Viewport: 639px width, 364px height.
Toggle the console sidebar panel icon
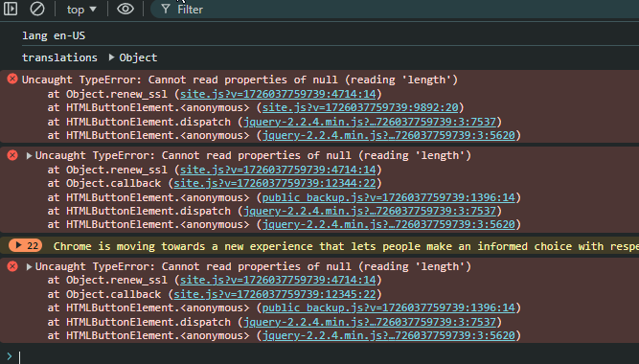tap(11, 9)
